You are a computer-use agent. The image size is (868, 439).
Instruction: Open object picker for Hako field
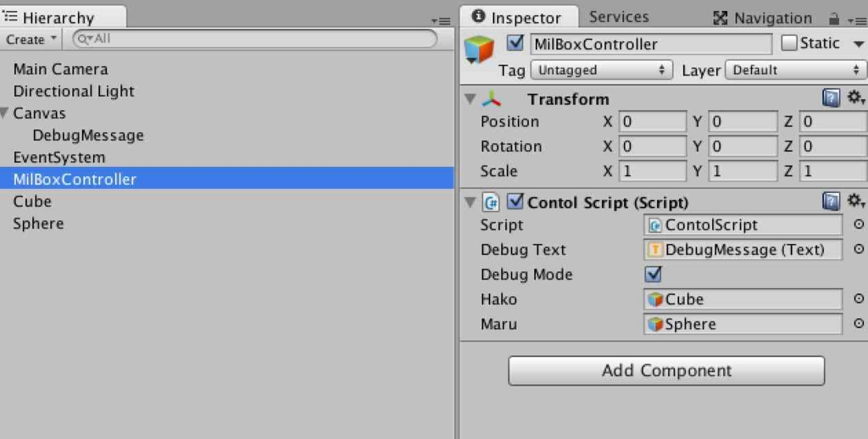pos(859,299)
